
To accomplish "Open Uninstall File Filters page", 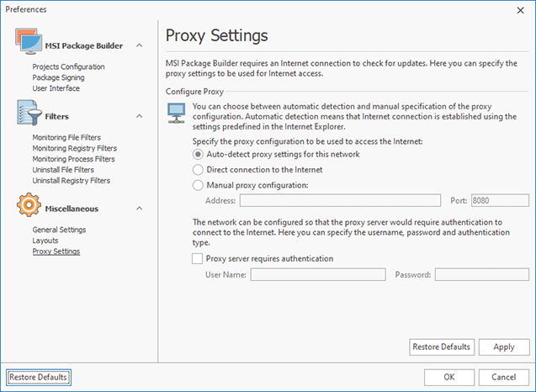I will point(63,170).
